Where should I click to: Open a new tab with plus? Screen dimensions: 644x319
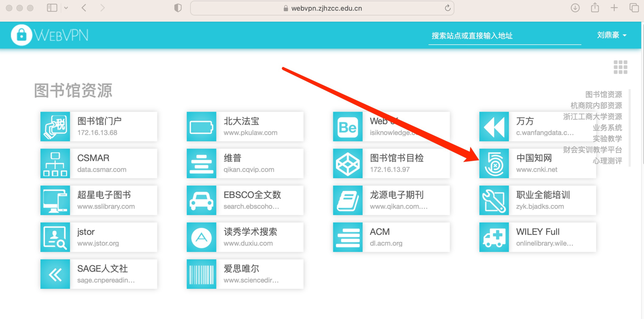tap(614, 8)
